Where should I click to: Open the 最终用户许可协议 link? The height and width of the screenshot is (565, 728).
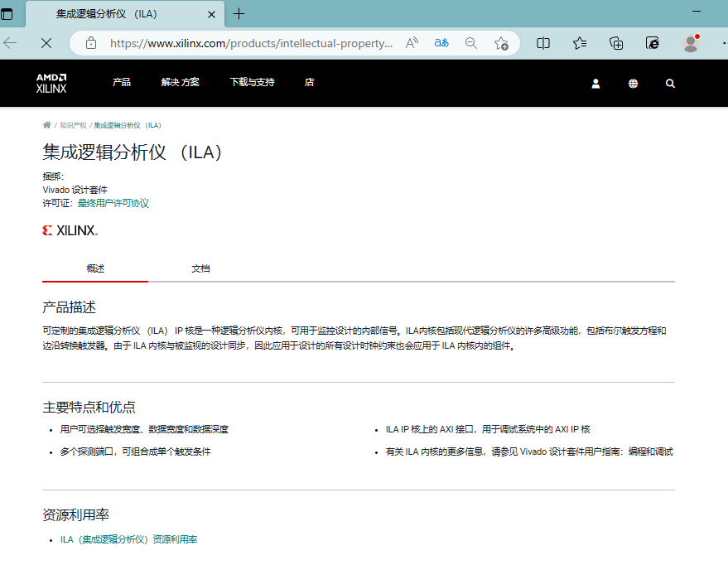click(113, 203)
